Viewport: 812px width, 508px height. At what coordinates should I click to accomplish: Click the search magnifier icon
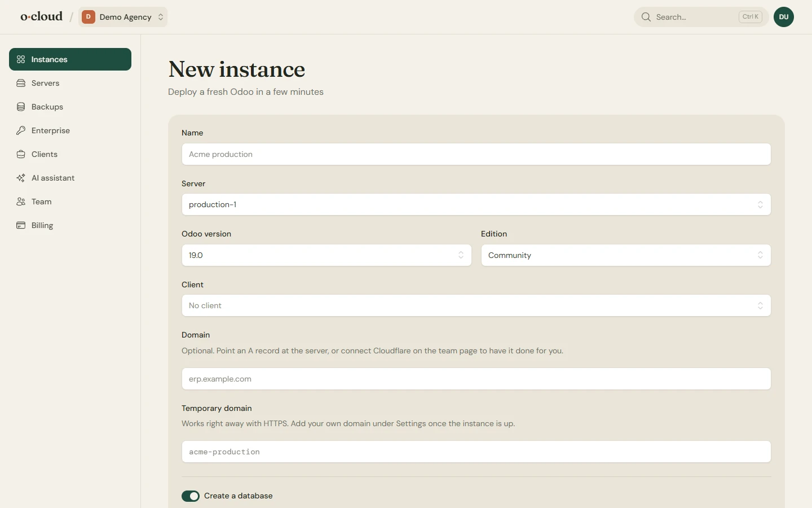point(646,17)
